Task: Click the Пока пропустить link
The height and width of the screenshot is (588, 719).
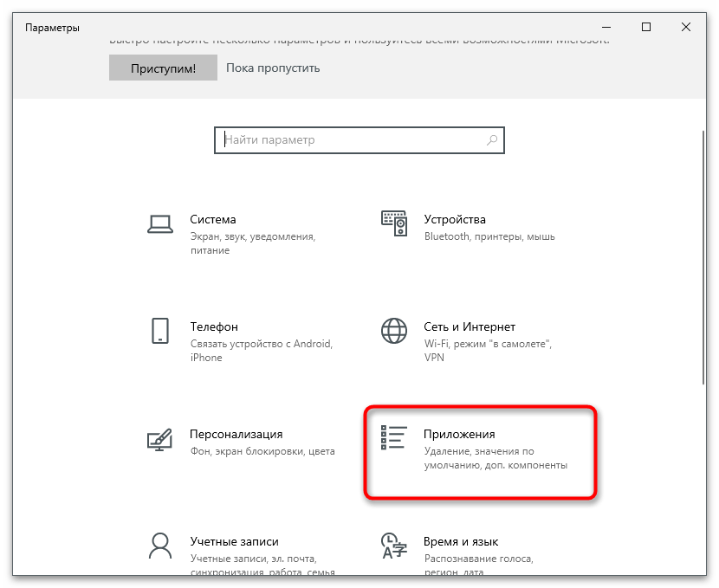Action: click(273, 68)
